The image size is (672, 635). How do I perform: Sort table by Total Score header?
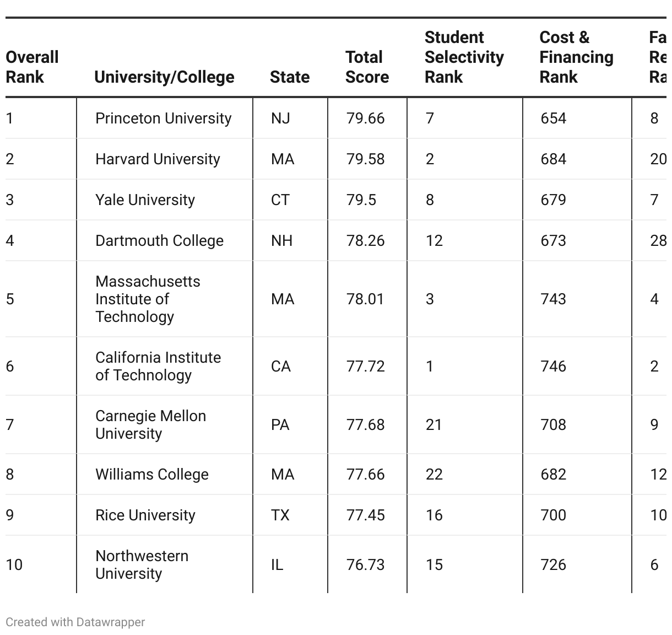[x=367, y=67]
